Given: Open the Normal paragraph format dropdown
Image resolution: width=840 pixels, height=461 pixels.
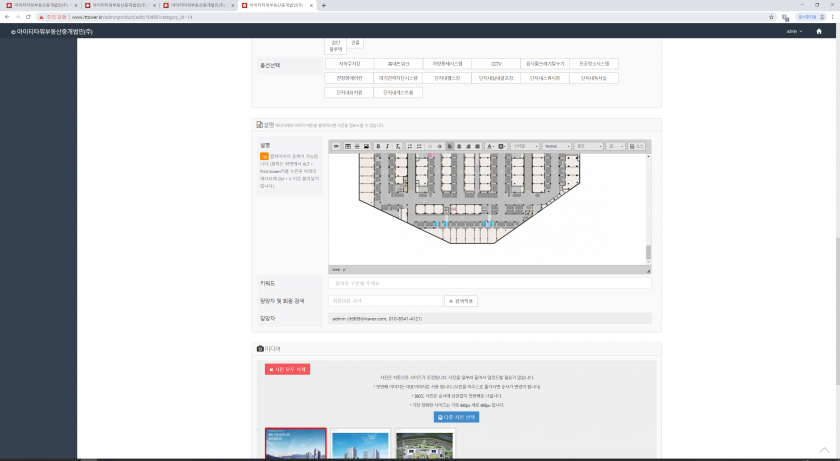Looking at the screenshot, I should 556,146.
